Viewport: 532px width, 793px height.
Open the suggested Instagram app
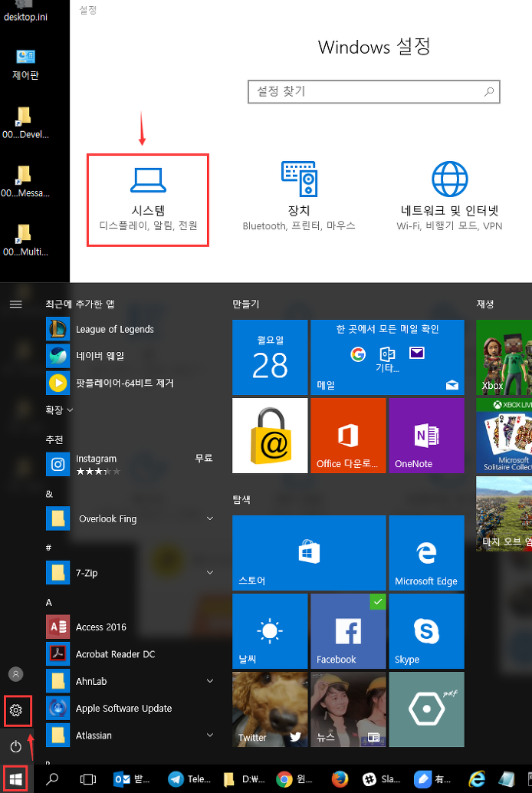point(130,464)
